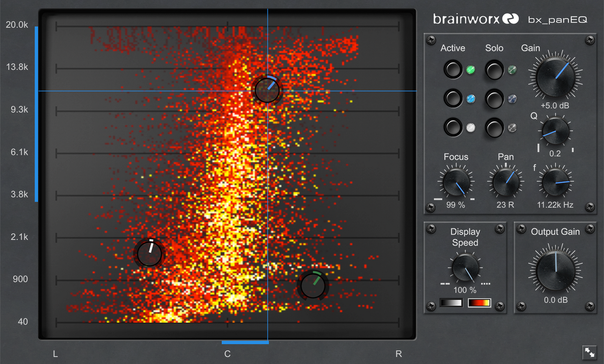Solo the white band
This screenshot has width=604, height=364.
494,127
